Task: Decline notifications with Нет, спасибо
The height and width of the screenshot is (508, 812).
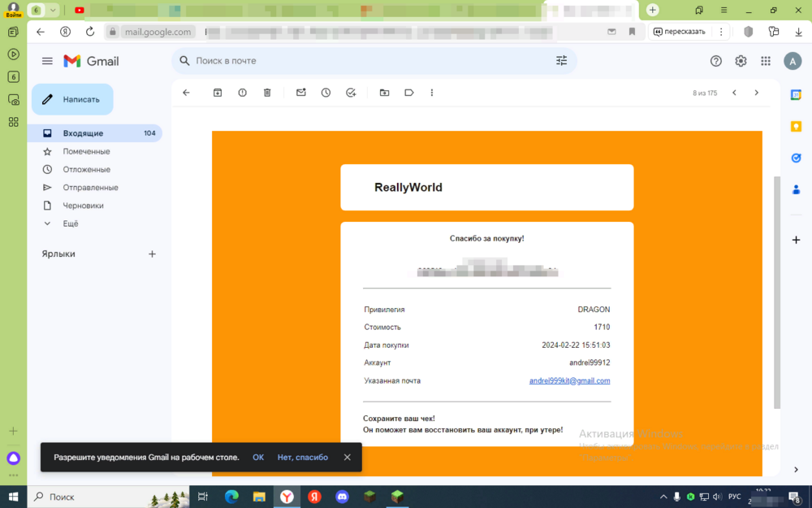Action: coord(302,457)
